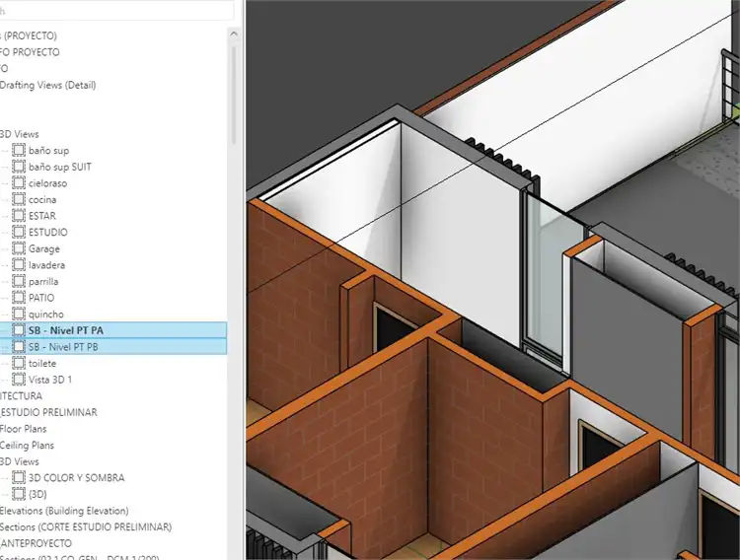Screen dimensions: 740x560
Task: Click the lavadera view icon
Action: coord(19,264)
